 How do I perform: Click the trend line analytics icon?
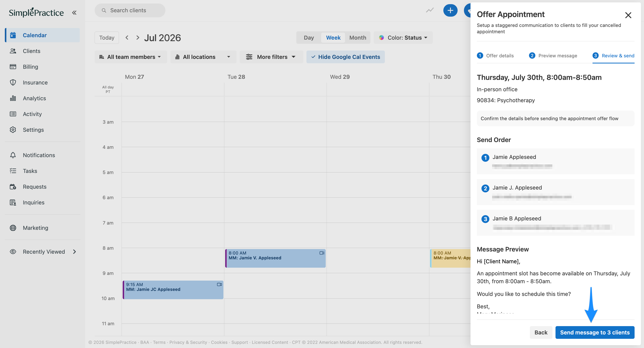430,10
